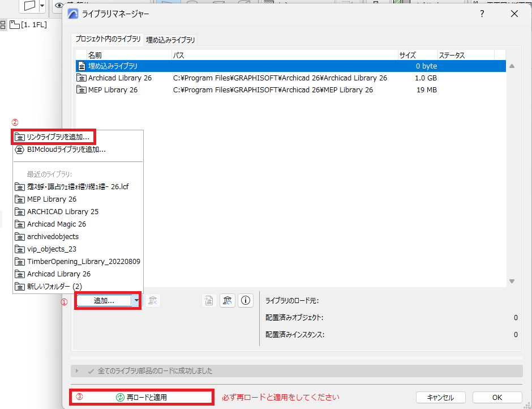The height and width of the screenshot is (409, 532).
Task: Select the Archicad Library 26 row in list
Action: [x=291, y=78]
